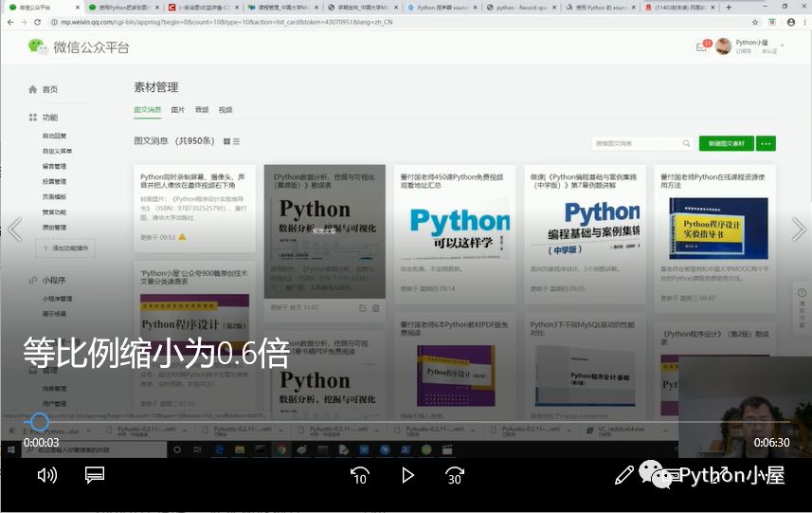Click the Windows Start button

pos(10,449)
